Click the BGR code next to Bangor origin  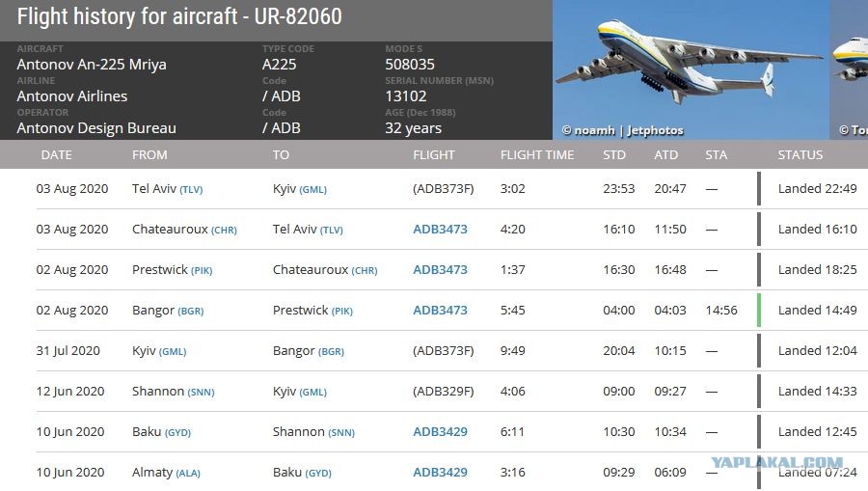pos(191,312)
